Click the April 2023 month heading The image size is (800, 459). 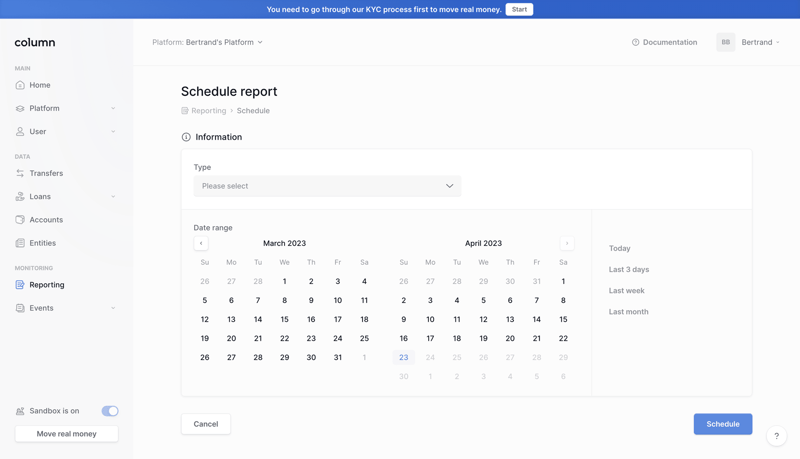pos(484,243)
